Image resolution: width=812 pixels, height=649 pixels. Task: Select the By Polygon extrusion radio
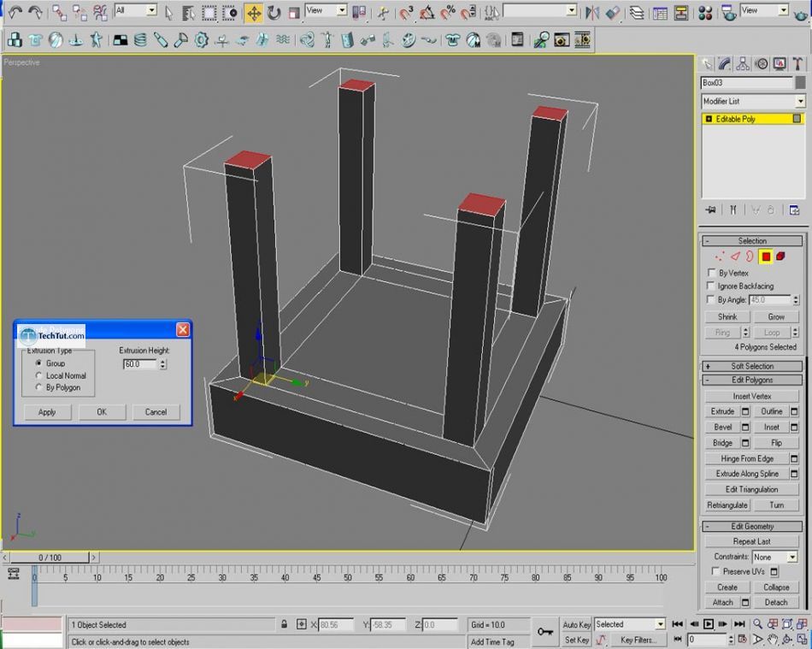(x=38, y=387)
